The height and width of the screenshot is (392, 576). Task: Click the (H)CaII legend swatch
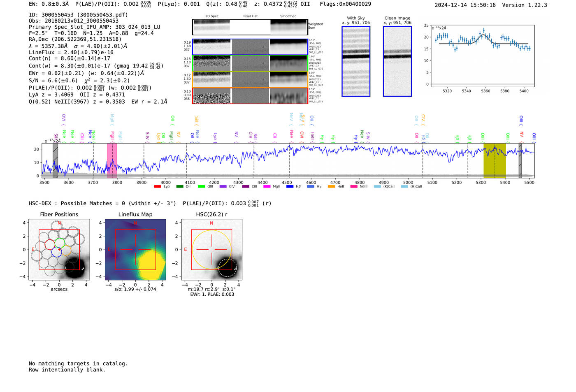point(404,187)
